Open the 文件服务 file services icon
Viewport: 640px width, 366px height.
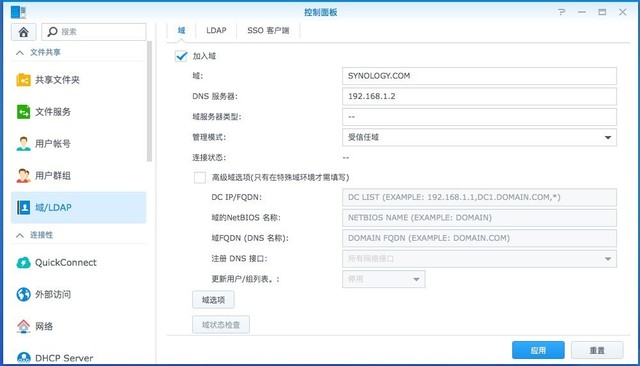point(23,111)
